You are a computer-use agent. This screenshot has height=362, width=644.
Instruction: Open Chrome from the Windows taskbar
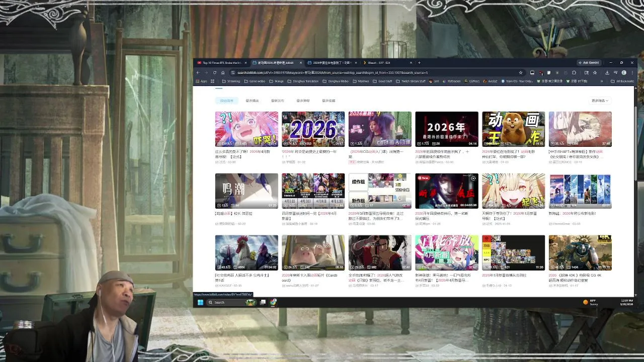pos(273,302)
